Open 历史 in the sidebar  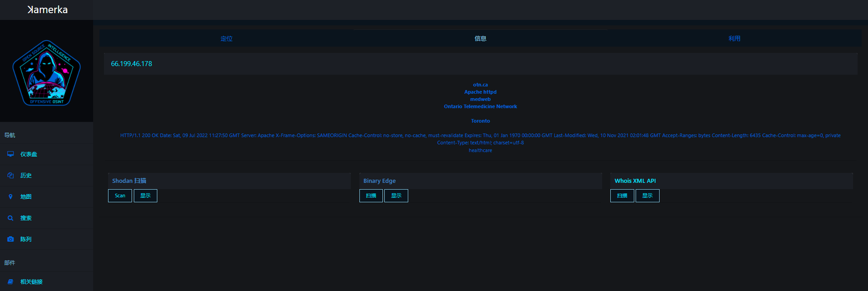tap(47, 176)
